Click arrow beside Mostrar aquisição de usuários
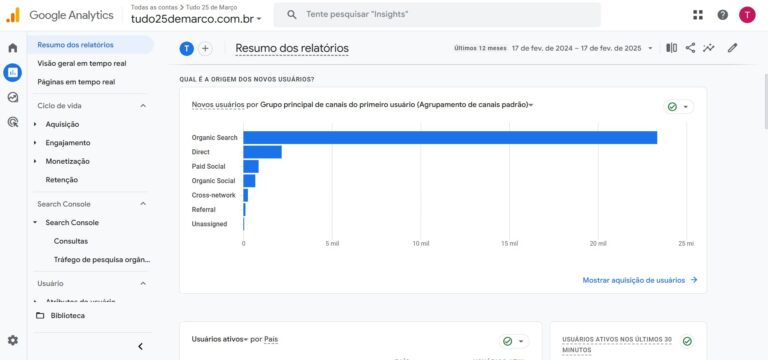 coord(694,280)
